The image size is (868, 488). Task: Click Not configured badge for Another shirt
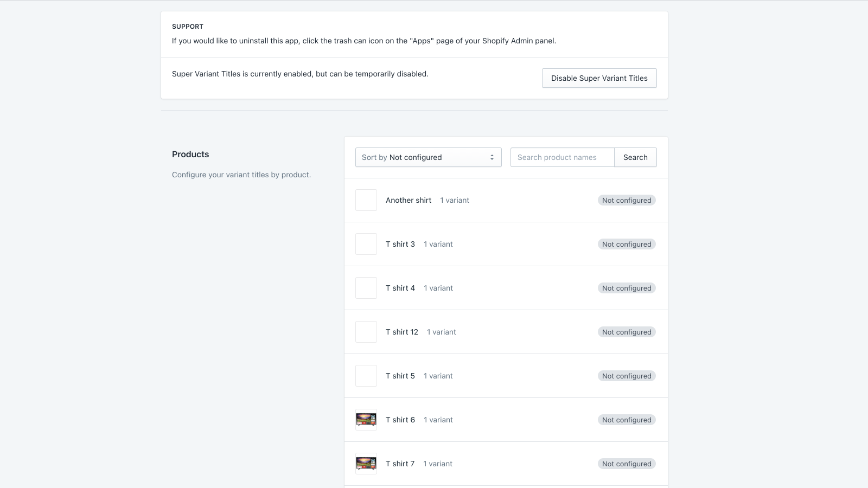click(x=627, y=200)
